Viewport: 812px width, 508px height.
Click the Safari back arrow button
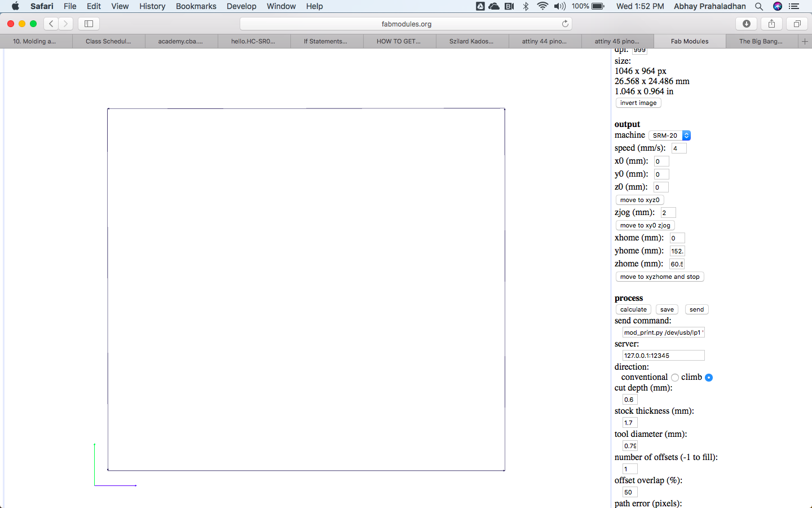51,24
